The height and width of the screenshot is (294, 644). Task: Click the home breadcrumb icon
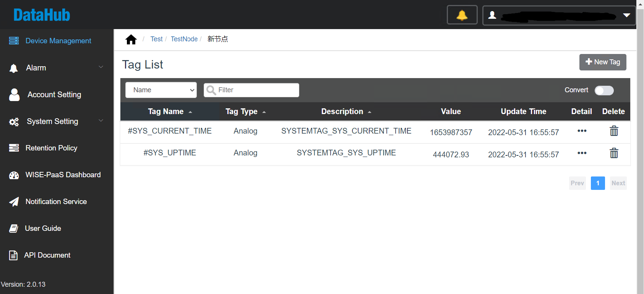pyautogui.click(x=131, y=39)
